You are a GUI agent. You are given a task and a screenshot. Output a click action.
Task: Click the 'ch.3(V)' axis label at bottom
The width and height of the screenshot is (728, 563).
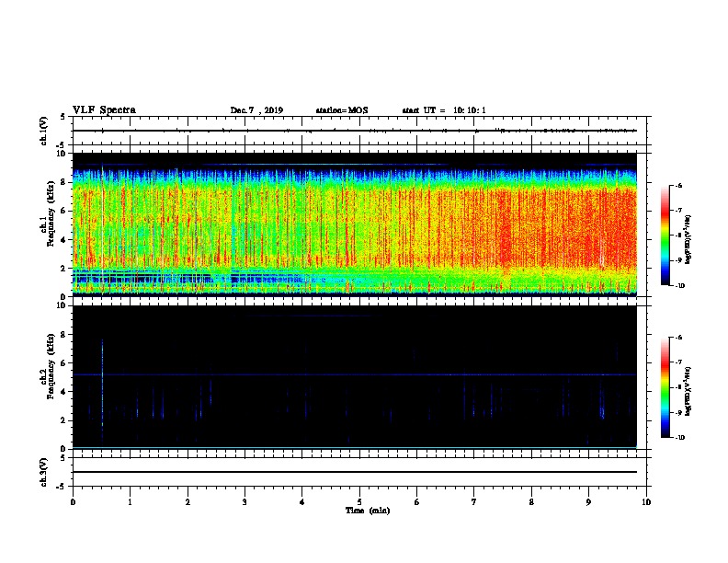44,473
